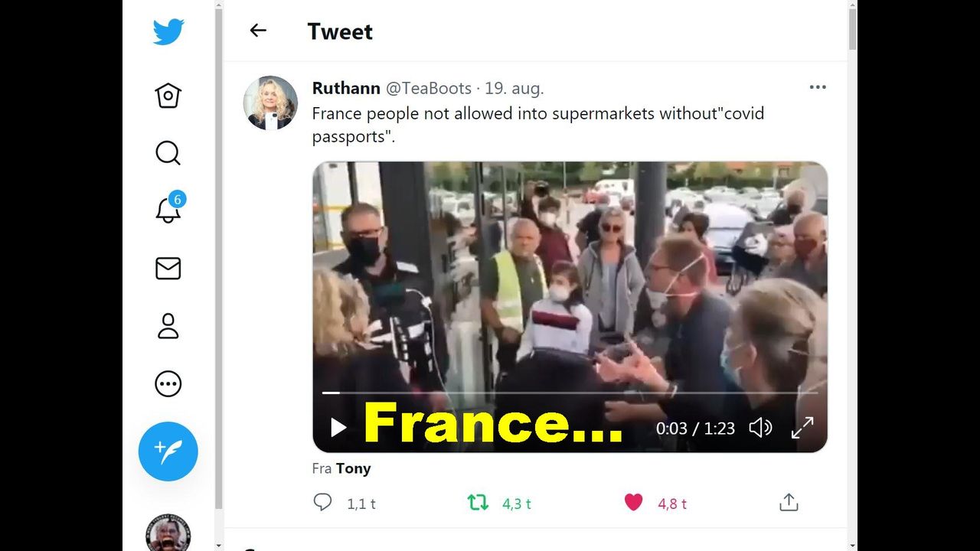The image size is (980, 551).
Task: Open Notifications bell with 6 badge
Action: point(169,209)
